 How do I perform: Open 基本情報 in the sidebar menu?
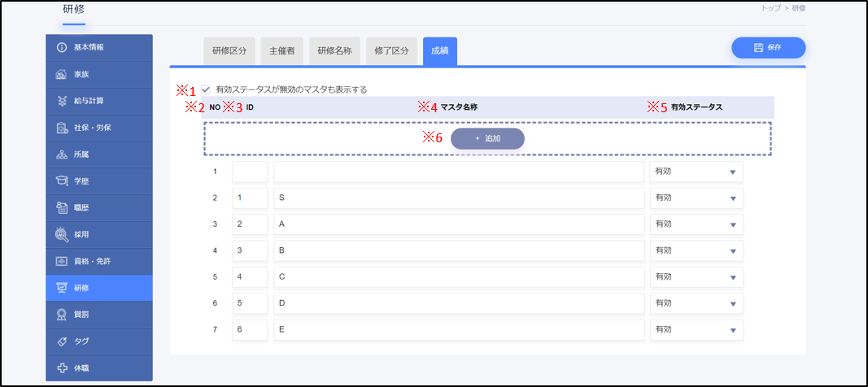[x=99, y=47]
